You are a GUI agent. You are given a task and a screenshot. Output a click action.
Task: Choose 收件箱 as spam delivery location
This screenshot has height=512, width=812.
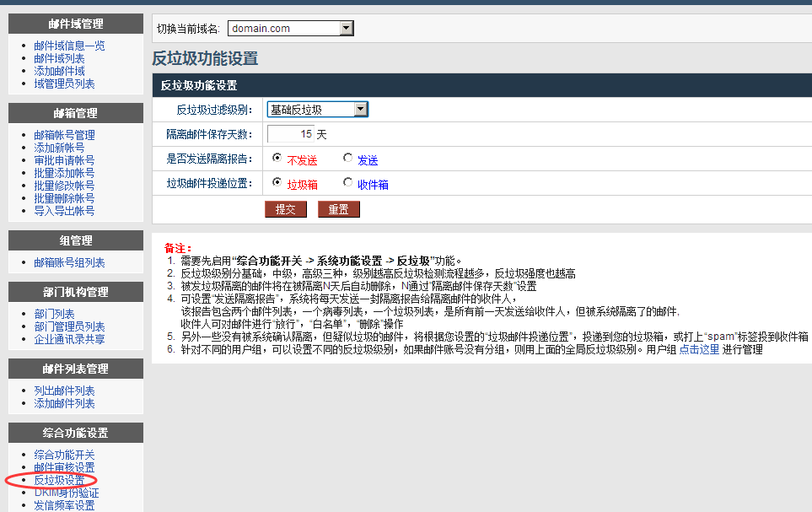click(348, 183)
